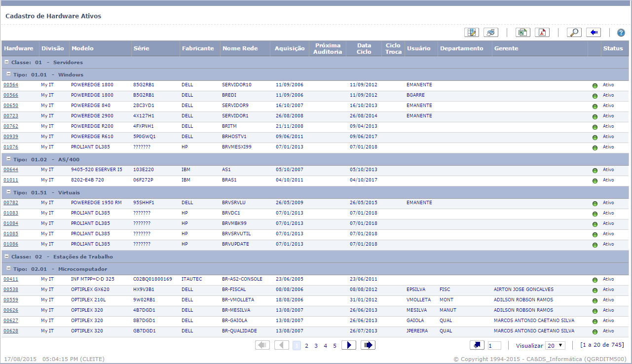Sort by the Fabricante column header

[198, 48]
